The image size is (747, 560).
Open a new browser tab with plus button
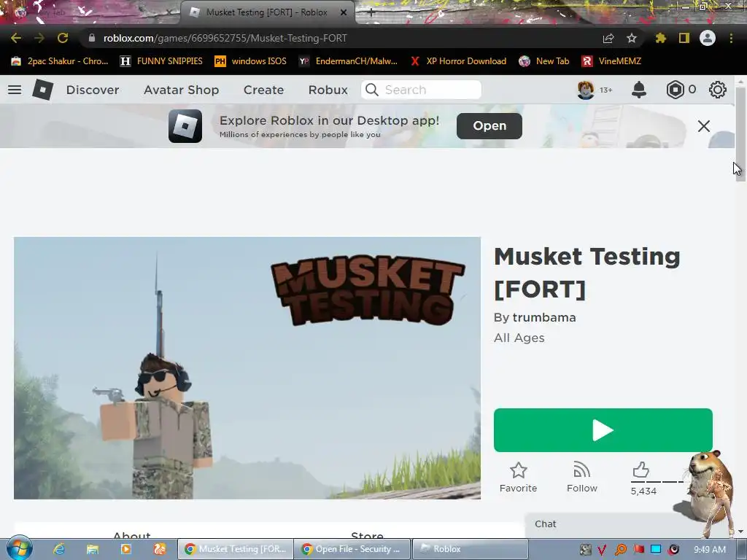click(371, 13)
